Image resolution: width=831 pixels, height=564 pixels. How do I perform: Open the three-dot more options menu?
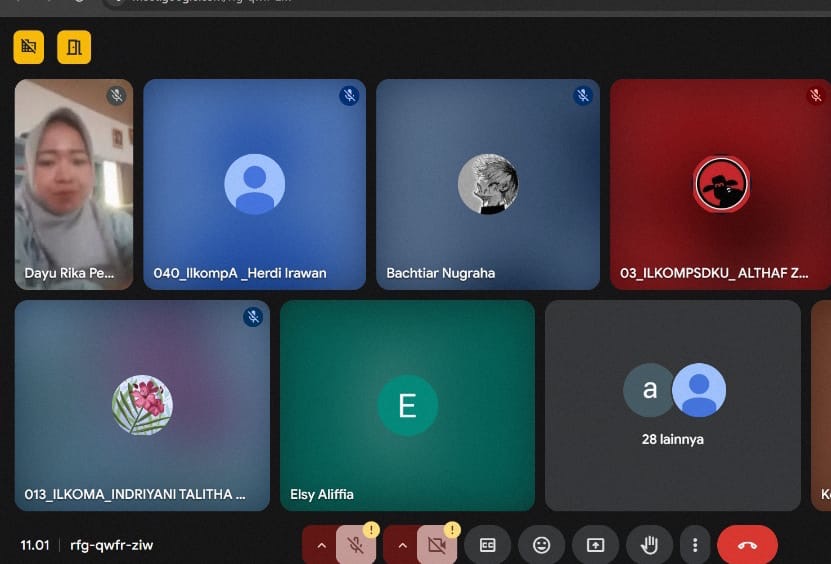click(x=695, y=545)
